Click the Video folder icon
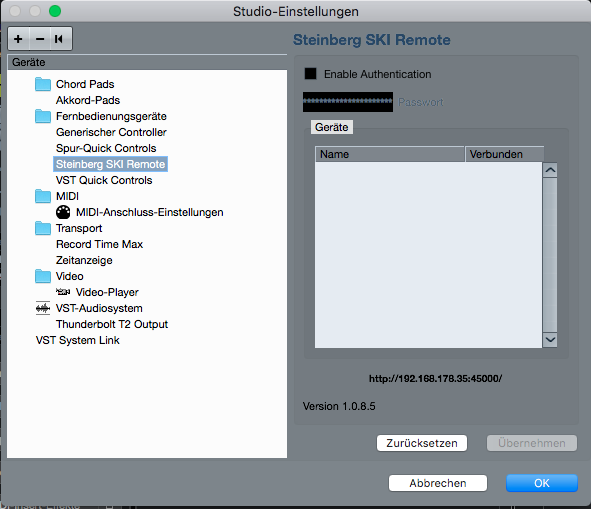Viewport: 591px width, 509px height. click(43, 276)
